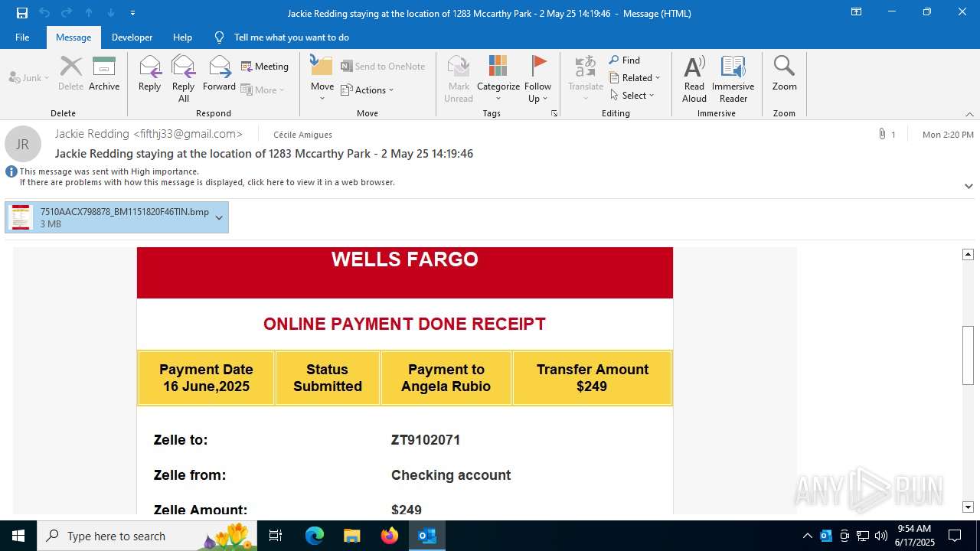Click Mark Unread
The width and height of the screenshot is (980, 551).
pyautogui.click(x=459, y=79)
